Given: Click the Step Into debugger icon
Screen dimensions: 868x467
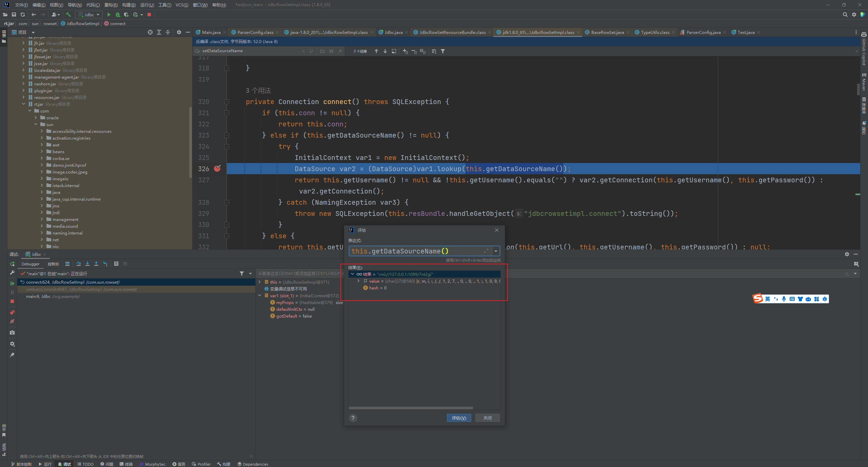Looking at the screenshot, I should pos(87,264).
